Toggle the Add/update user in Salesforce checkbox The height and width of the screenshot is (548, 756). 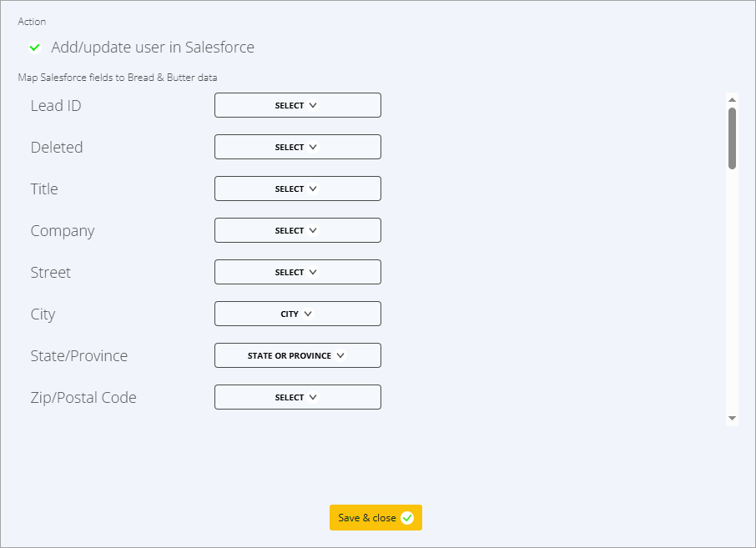pos(35,48)
